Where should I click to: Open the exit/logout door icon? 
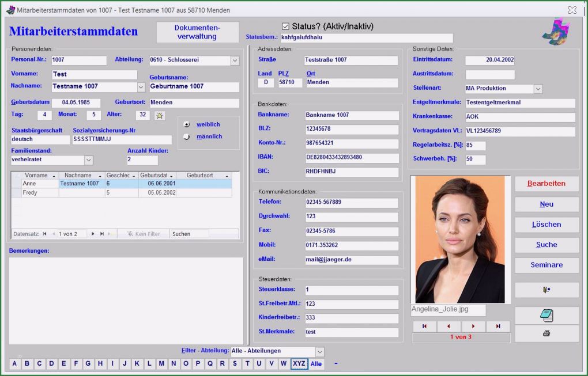point(546,290)
